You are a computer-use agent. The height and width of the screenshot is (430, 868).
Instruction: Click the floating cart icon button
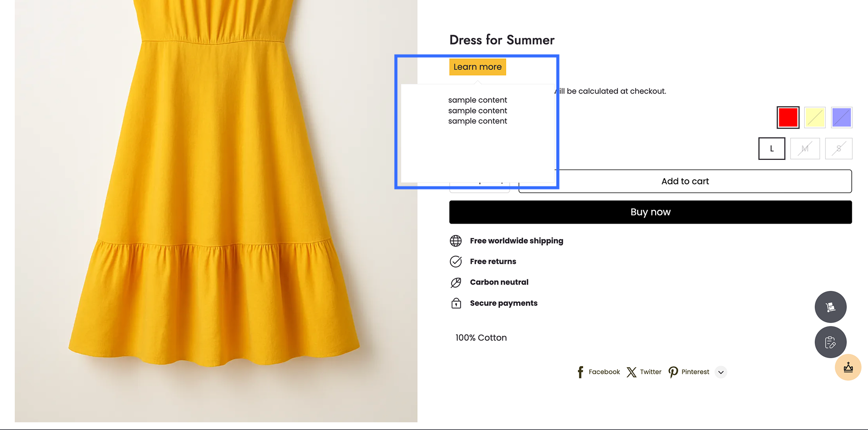point(830,307)
